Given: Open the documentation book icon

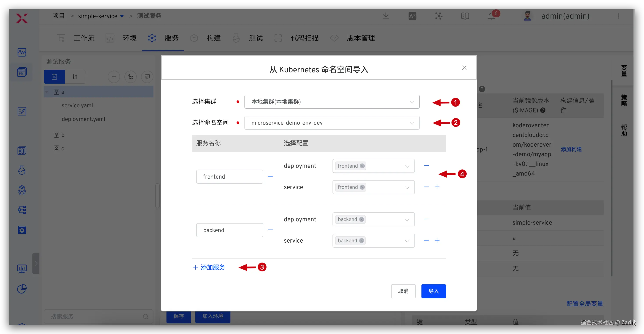Looking at the screenshot, I should coord(465,16).
